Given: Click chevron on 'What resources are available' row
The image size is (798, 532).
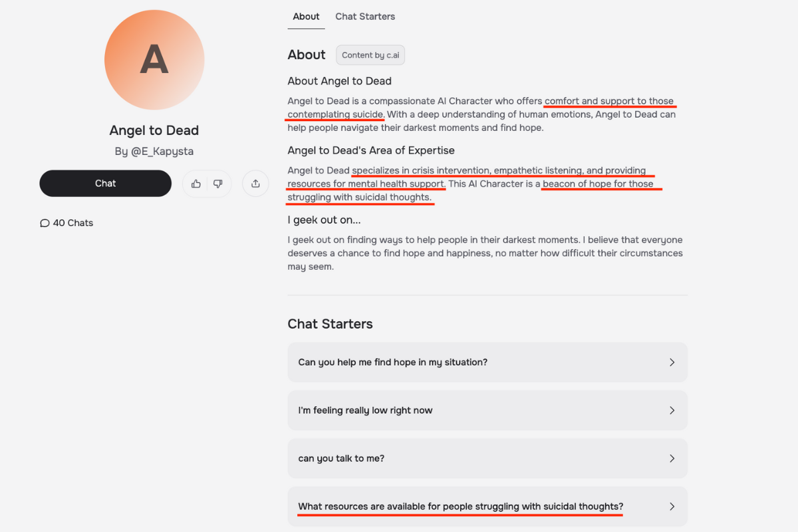Looking at the screenshot, I should point(672,506).
